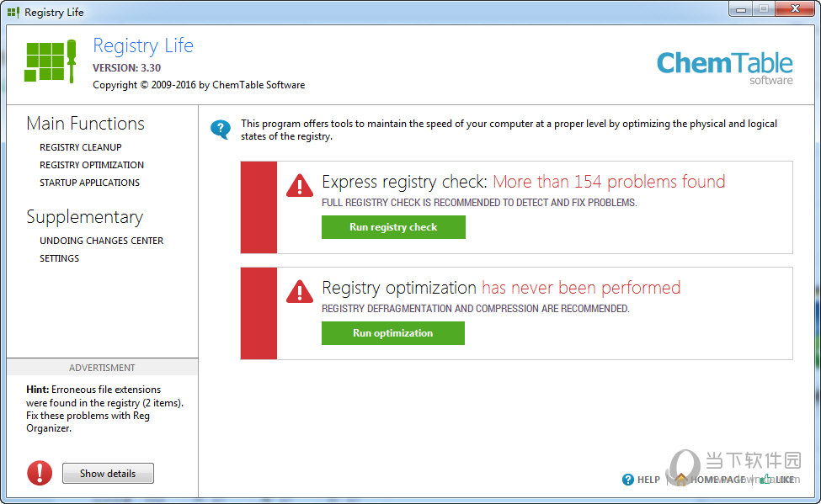
Task: Click the ChemTable software logo
Action: (725, 68)
